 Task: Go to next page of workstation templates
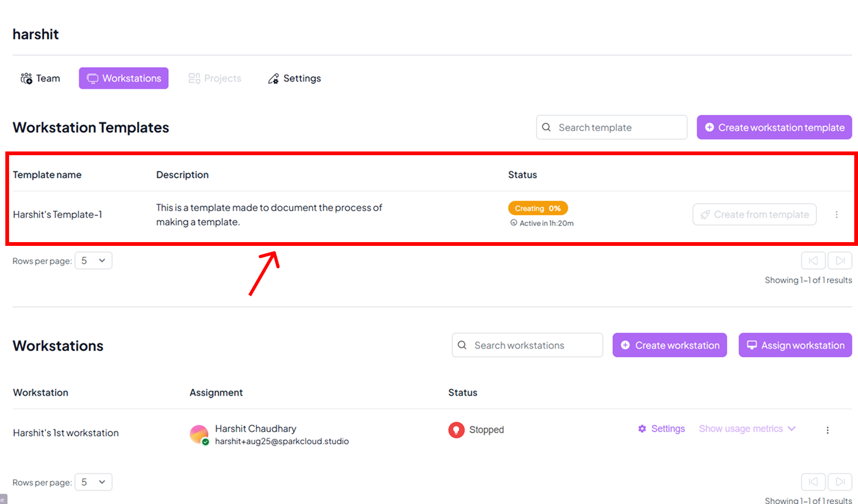coord(840,261)
